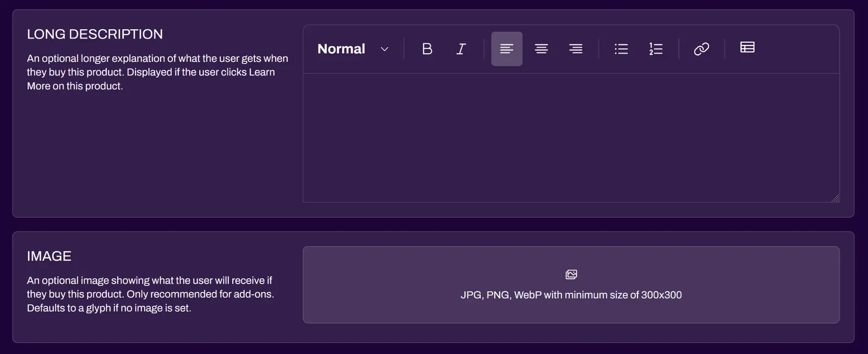Select the currently active left alignment toggle

pyautogui.click(x=506, y=49)
